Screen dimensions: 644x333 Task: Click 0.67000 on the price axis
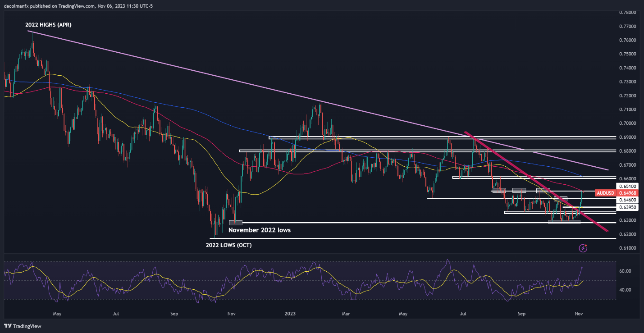(x=628, y=165)
